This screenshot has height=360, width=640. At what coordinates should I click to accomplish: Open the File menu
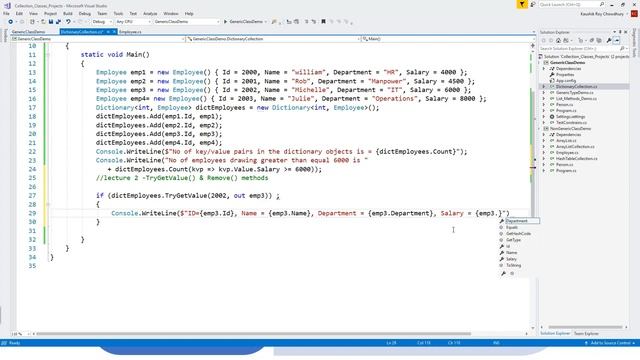(6, 13)
